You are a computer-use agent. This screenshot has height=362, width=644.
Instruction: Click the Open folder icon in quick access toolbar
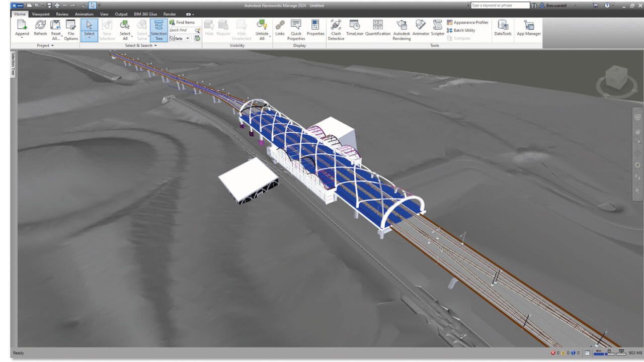click(x=37, y=6)
